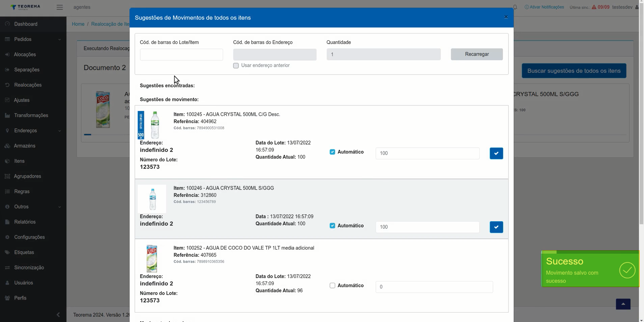Screen dimensions: 644x322
Task: Confirm movement for item 100245 checkmark
Action: (496, 153)
